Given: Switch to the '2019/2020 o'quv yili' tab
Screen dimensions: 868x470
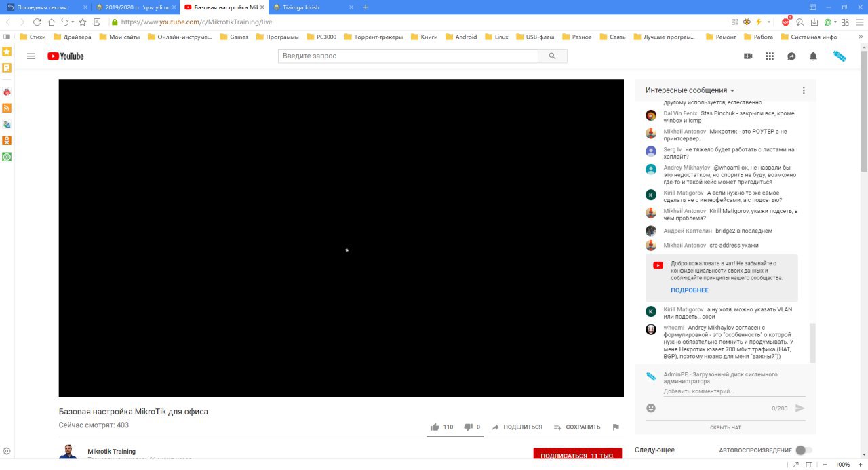Looking at the screenshot, I should click(x=135, y=7).
